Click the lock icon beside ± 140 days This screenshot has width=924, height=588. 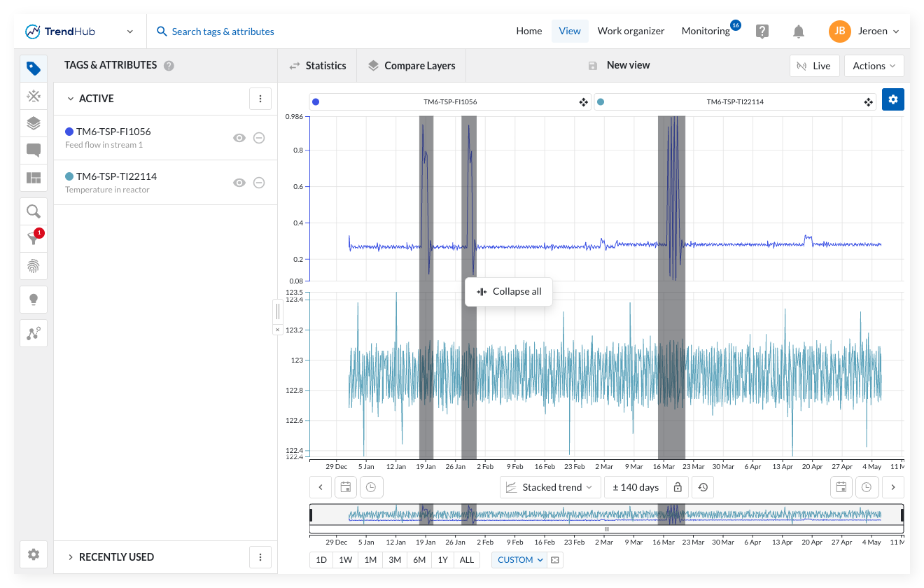677,487
